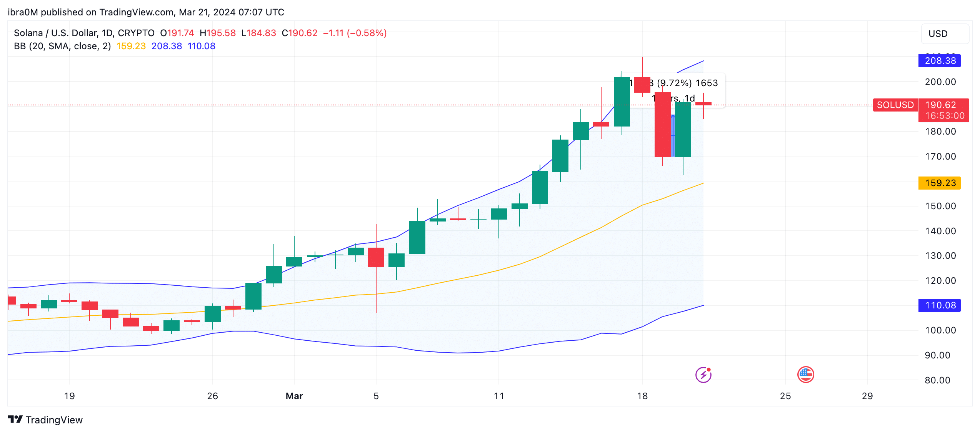Click the TradingView logo
The image size is (980, 433).
click(45, 420)
